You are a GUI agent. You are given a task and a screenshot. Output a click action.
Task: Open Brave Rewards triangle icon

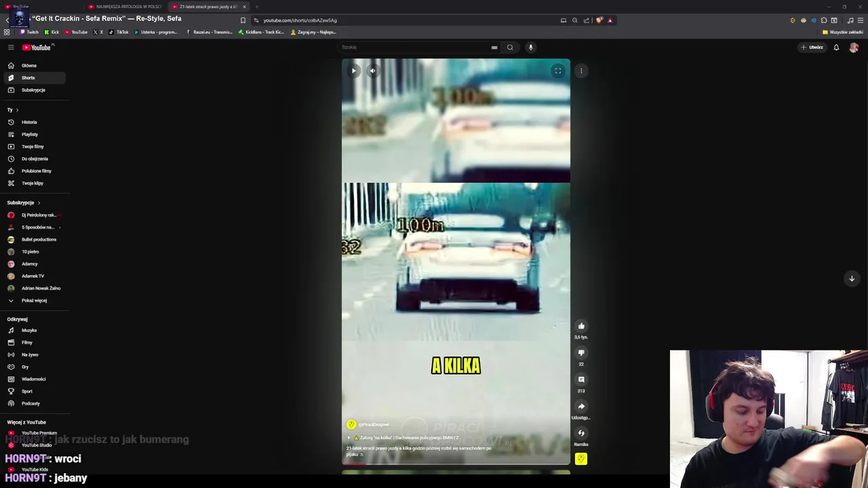[610, 20]
